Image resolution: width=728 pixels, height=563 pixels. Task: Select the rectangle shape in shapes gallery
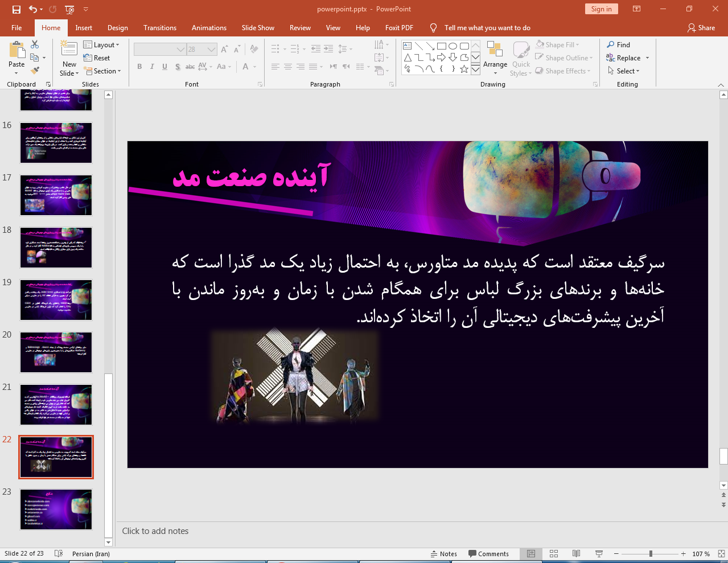441,46
